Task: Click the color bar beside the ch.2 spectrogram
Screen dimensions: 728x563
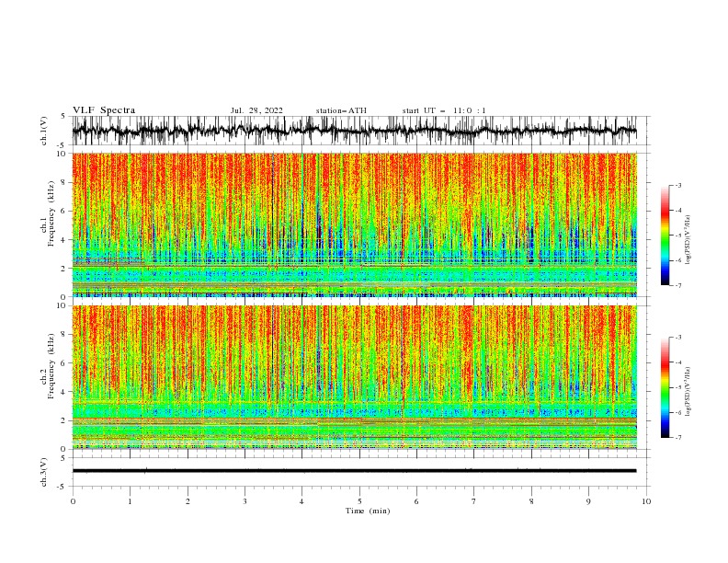Action: pos(665,387)
